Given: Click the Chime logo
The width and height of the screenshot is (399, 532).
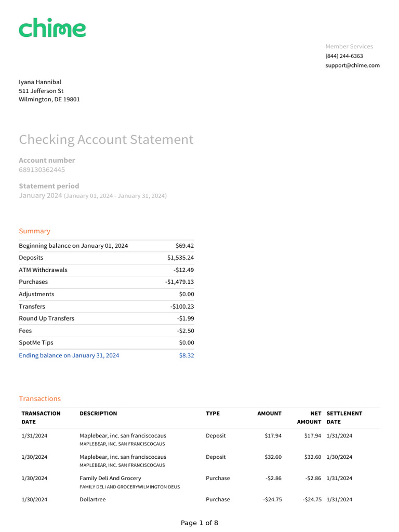Looking at the screenshot, I should click(x=52, y=28).
